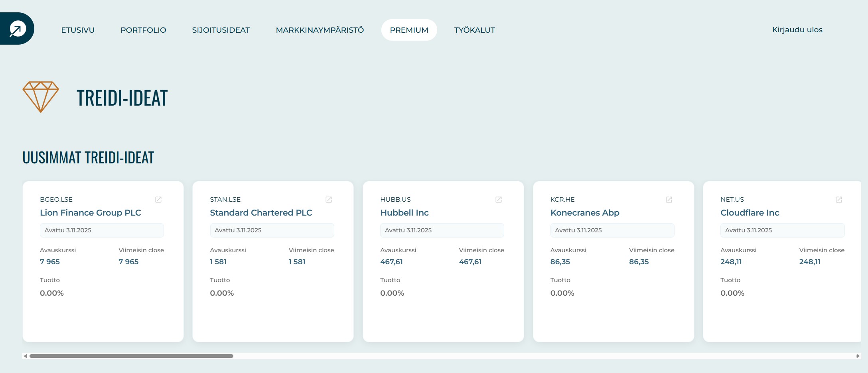868x373 pixels.
Task: Open the Lion Finance Group PLC title
Action: click(x=91, y=213)
